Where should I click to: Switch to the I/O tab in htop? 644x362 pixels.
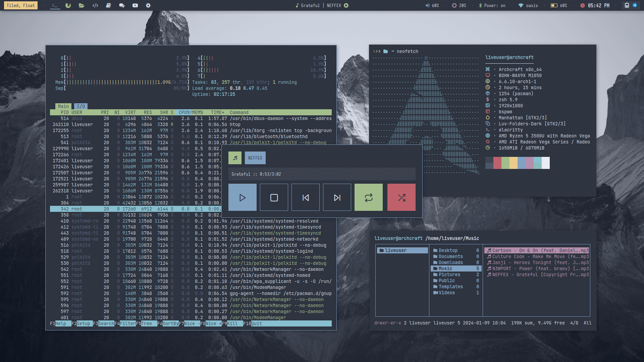coord(81,106)
